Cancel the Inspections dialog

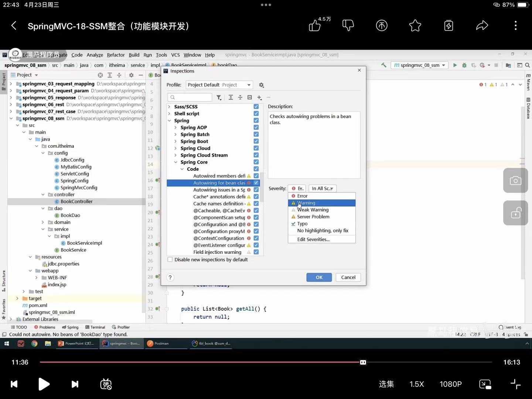click(348, 277)
